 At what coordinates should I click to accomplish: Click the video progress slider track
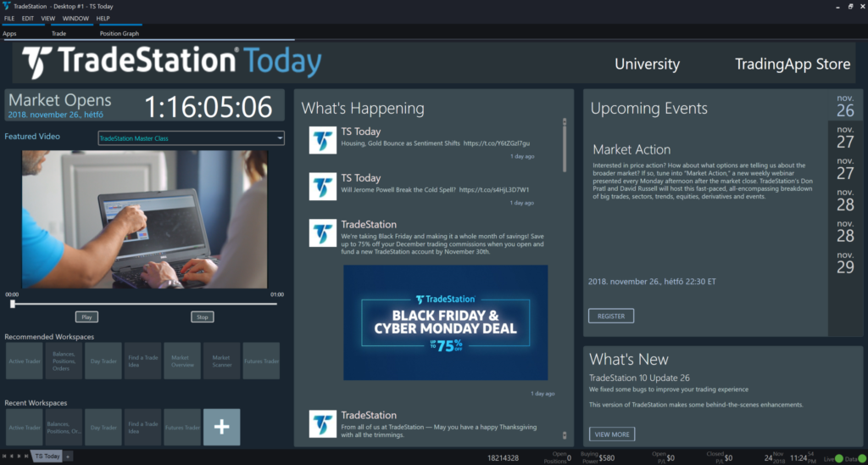(144, 303)
